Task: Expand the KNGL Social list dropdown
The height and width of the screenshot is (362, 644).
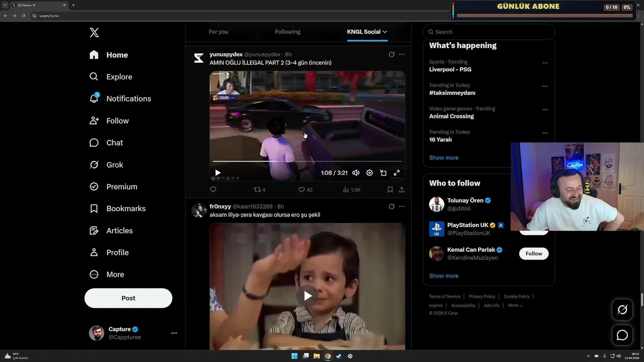Action: (367, 32)
